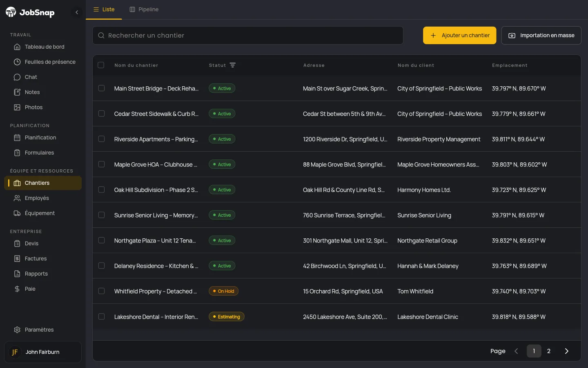Collapse the sidebar with the chevron button
This screenshot has height=368, width=588.
77,12
